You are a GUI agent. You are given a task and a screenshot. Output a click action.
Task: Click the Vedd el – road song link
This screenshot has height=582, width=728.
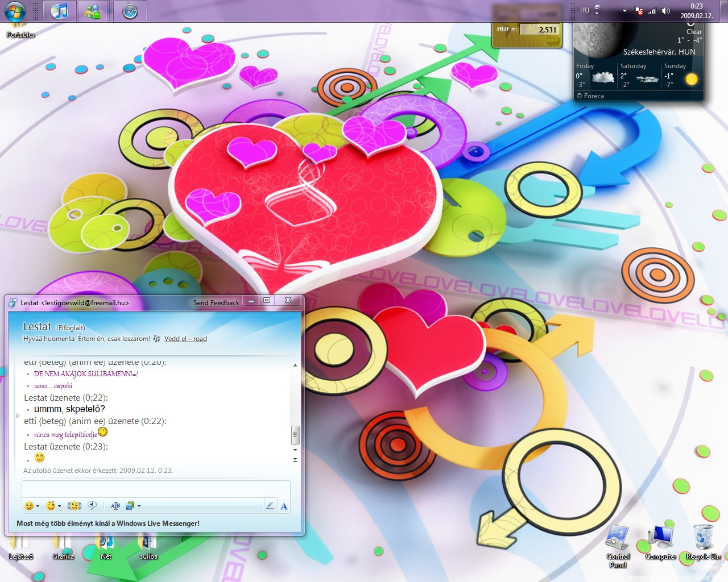coord(185,339)
